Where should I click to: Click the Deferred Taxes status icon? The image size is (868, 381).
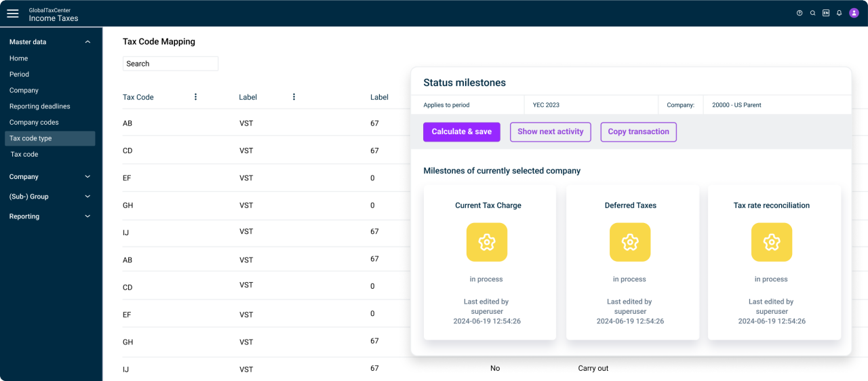tap(630, 242)
